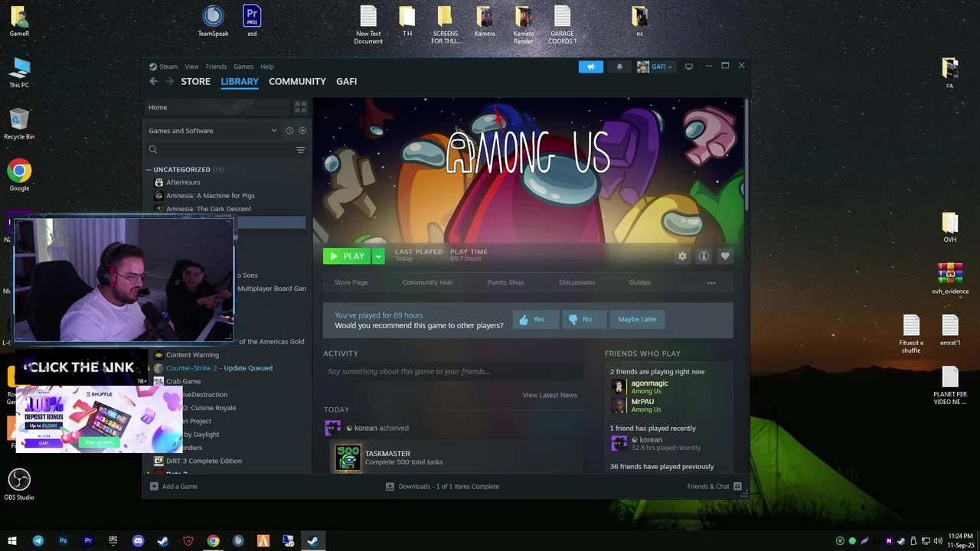Viewport: 980px width, 551px height.
Task: Select AfterHours in the library list
Action: point(183,182)
